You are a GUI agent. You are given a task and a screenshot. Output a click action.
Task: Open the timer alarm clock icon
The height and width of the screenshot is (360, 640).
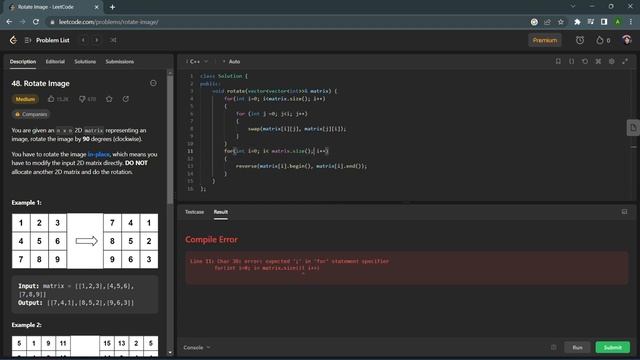[580, 40]
